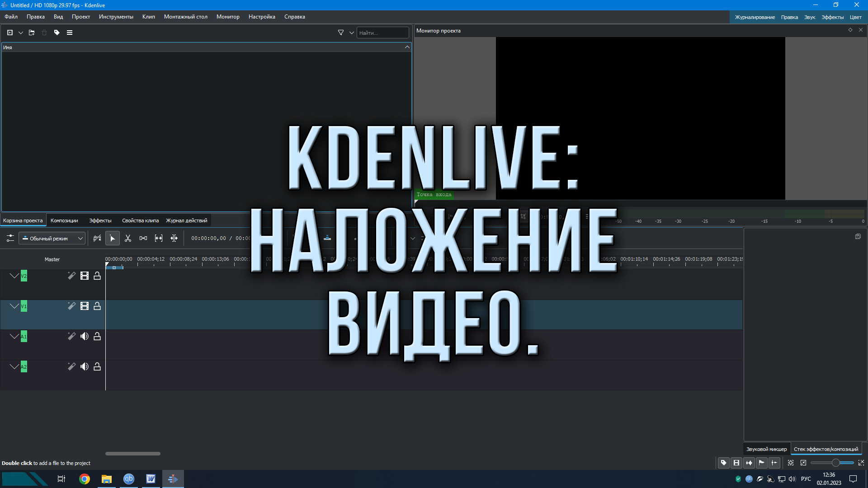Select the Ripple tool
This screenshot has width=868, height=488.
click(174, 238)
